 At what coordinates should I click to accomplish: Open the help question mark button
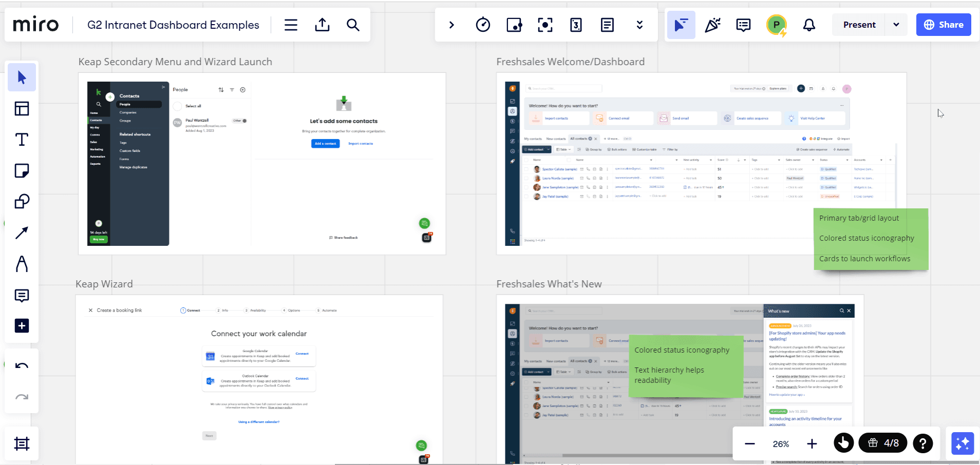click(922, 443)
